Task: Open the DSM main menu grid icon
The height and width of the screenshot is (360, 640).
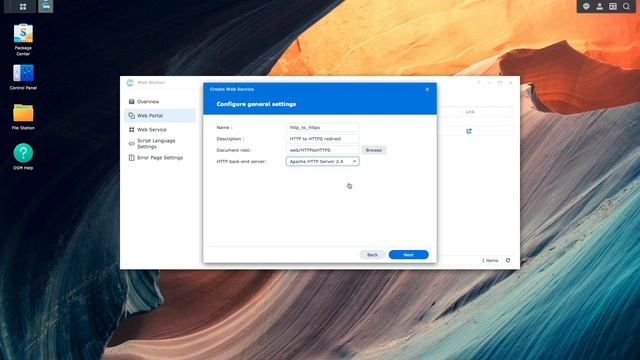Action: click(23, 7)
